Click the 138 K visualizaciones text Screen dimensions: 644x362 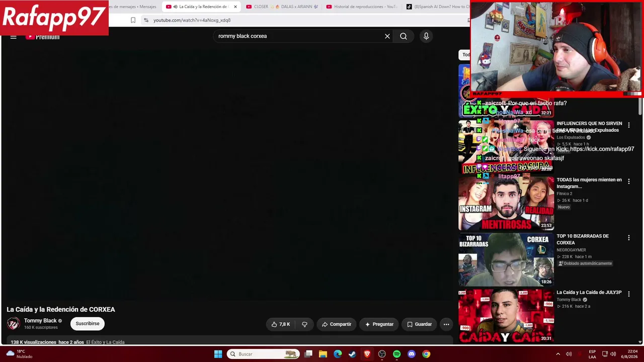pos(33,342)
